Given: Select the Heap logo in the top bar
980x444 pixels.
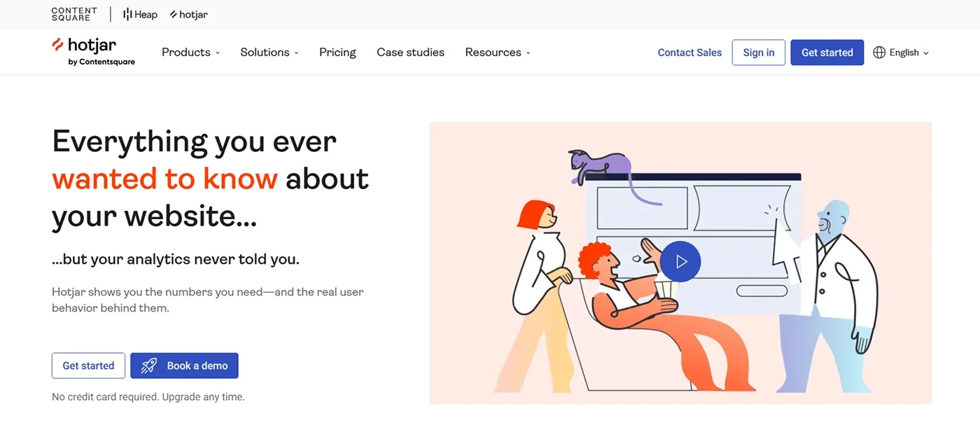Looking at the screenshot, I should (139, 14).
